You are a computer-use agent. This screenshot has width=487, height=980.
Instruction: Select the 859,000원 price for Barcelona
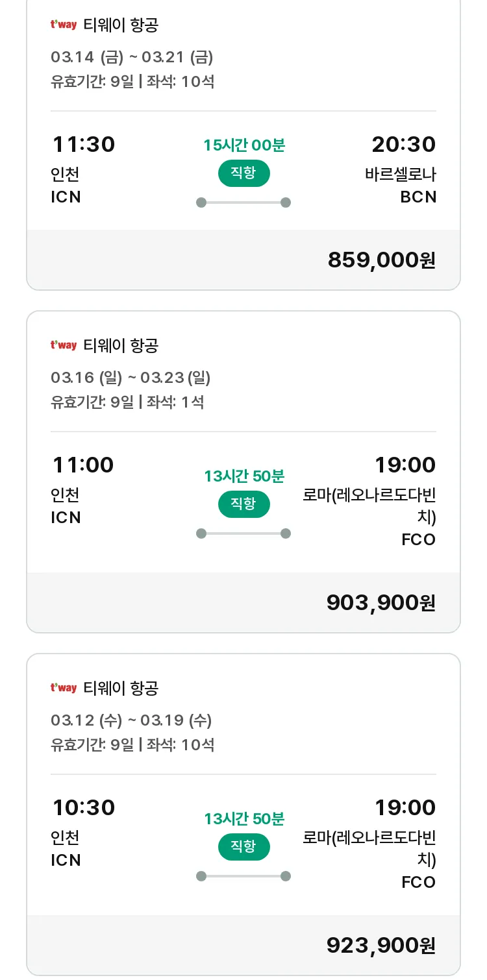click(x=381, y=260)
